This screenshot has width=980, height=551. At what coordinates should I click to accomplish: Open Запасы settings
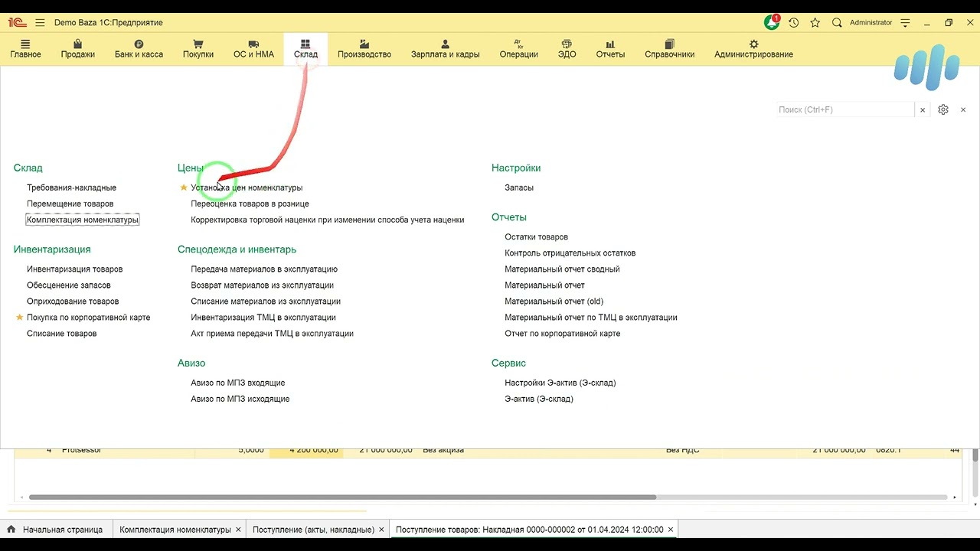pos(519,187)
